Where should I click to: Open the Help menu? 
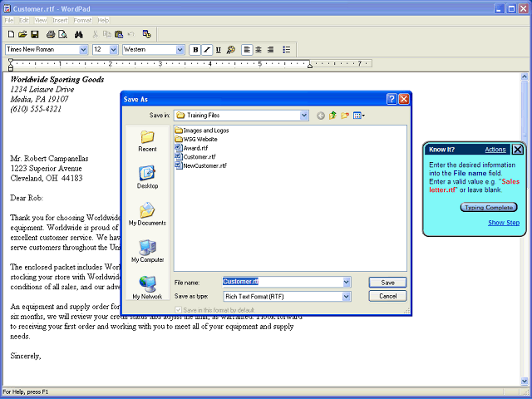[x=103, y=20]
